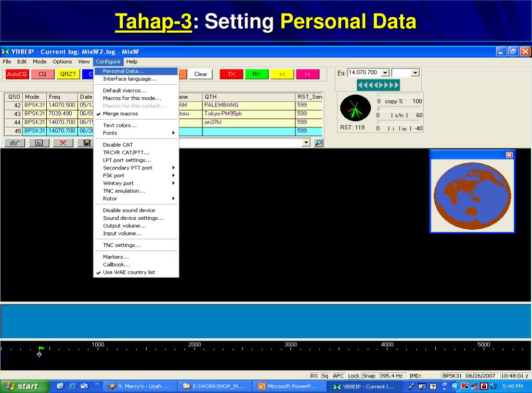Viewport: 532px width, 393px height.
Task: Click the PALEMBANG QTH cell
Action: click(x=249, y=105)
